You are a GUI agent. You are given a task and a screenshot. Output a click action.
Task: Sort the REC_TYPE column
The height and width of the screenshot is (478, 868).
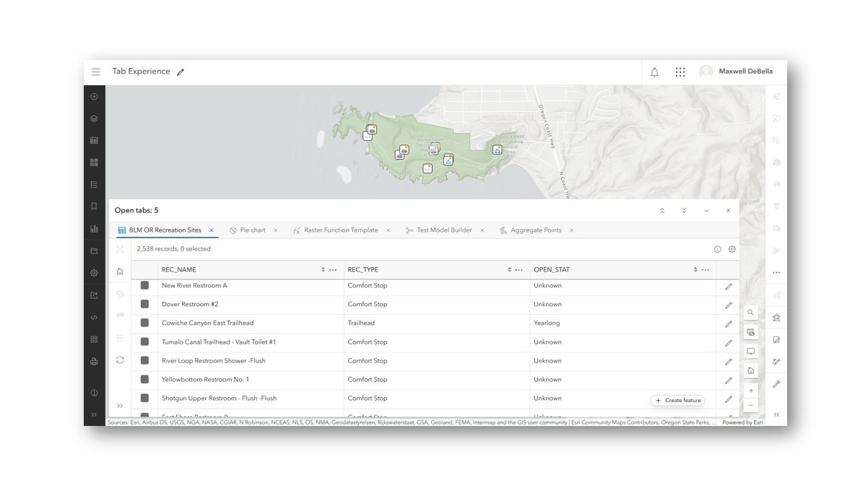point(509,270)
